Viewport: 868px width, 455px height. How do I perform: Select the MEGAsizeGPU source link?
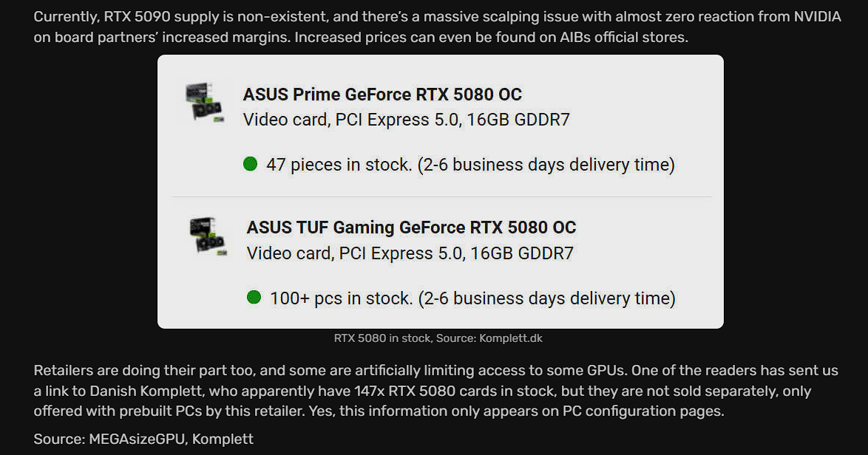point(138,439)
